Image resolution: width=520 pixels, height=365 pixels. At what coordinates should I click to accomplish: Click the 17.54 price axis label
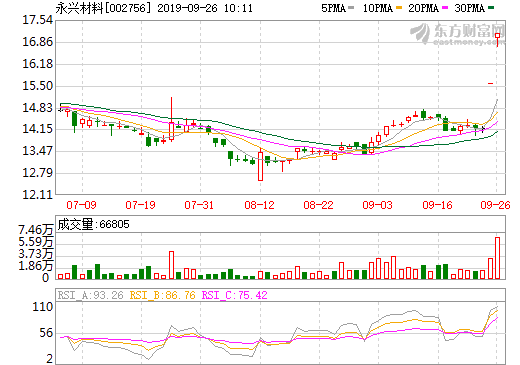point(38,20)
